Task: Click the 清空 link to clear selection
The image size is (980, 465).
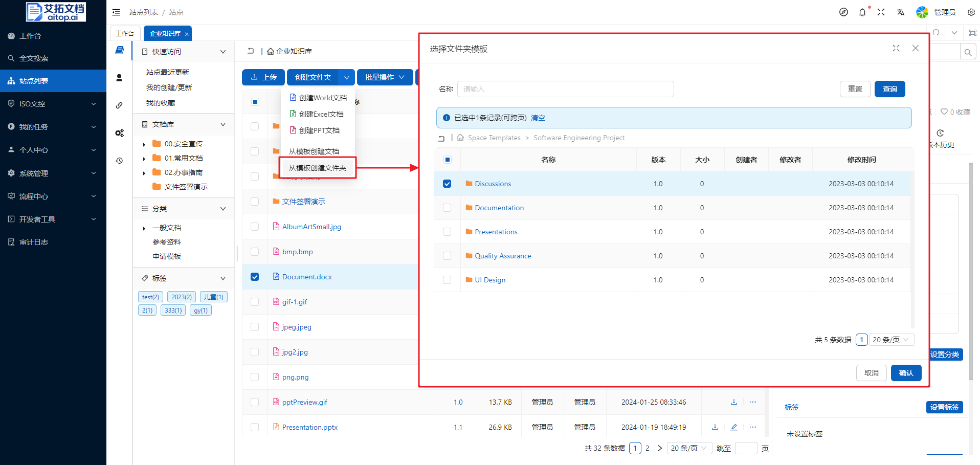Action: [x=538, y=118]
